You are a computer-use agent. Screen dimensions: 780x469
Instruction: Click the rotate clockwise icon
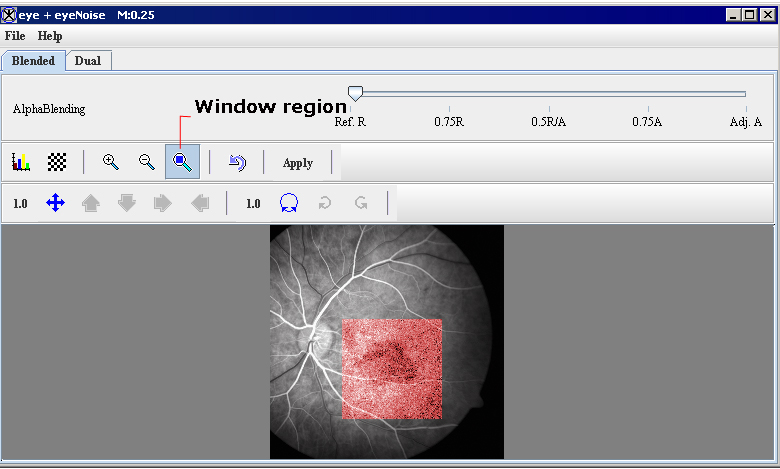point(361,203)
